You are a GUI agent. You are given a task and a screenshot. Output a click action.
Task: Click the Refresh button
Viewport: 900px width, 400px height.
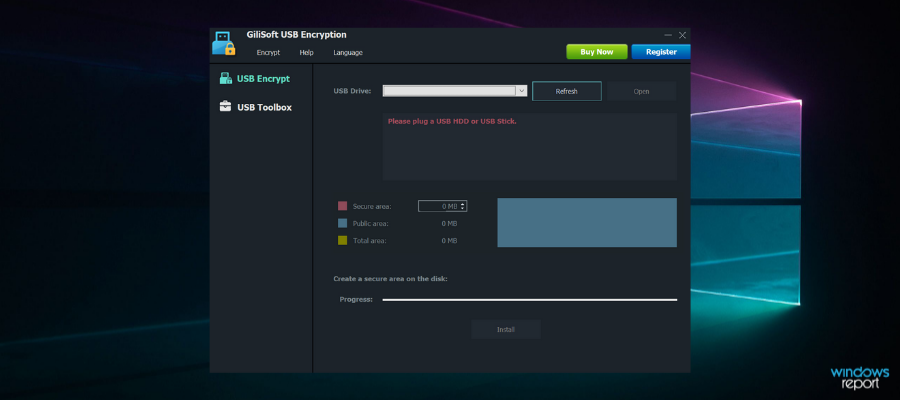(x=567, y=91)
